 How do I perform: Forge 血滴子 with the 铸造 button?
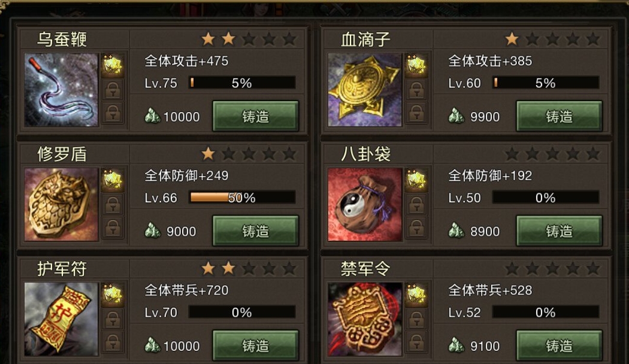(x=559, y=116)
